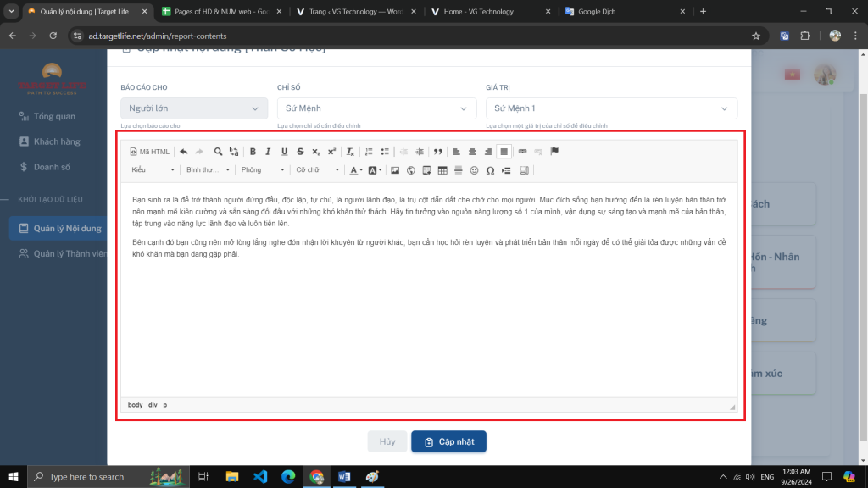Toggle strikethrough formatting
Image resolution: width=868 pixels, height=488 pixels.
(x=300, y=152)
